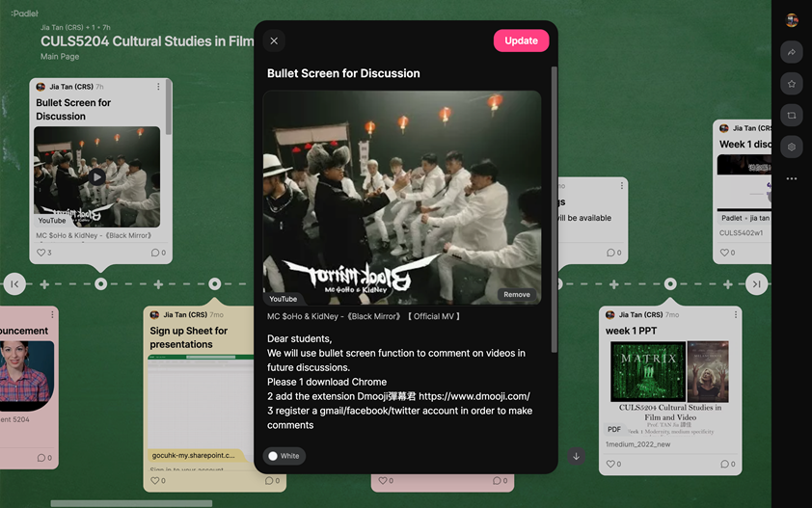Click the 1medium_2022_new file name
Screen dimensions: 812x508
pos(638,444)
